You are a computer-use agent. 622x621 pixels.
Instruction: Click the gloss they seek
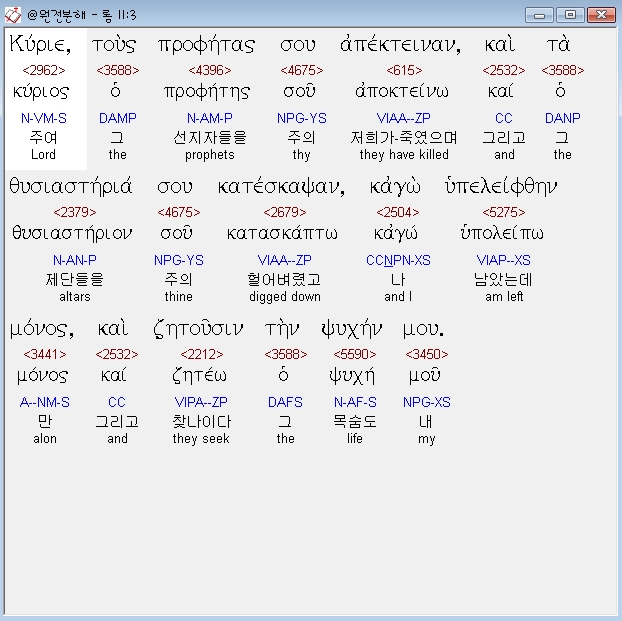point(201,439)
